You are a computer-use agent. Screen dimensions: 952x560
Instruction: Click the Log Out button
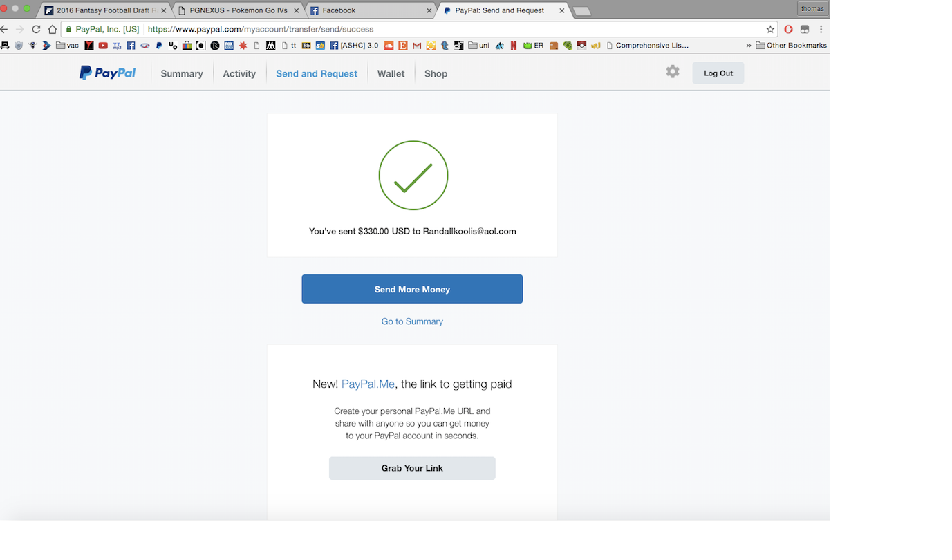[x=718, y=73]
